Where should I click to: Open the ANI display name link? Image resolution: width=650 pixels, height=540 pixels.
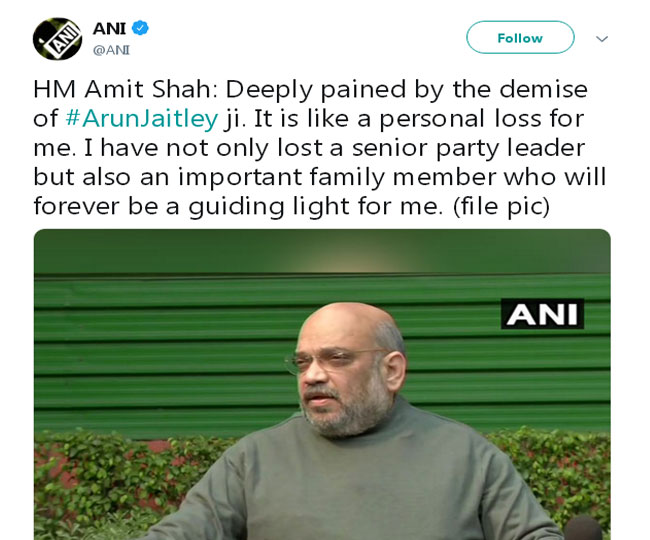click(x=109, y=29)
